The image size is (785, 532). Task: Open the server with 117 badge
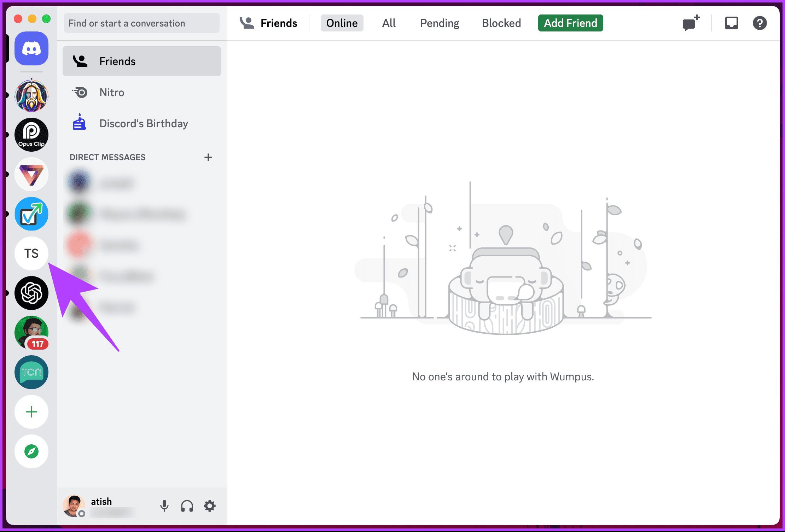(x=31, y=333)
